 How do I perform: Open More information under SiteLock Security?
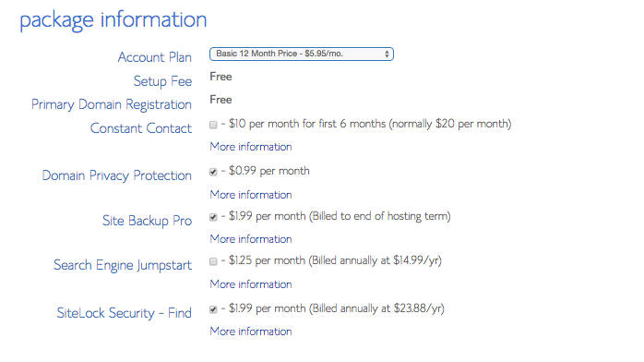251,332
